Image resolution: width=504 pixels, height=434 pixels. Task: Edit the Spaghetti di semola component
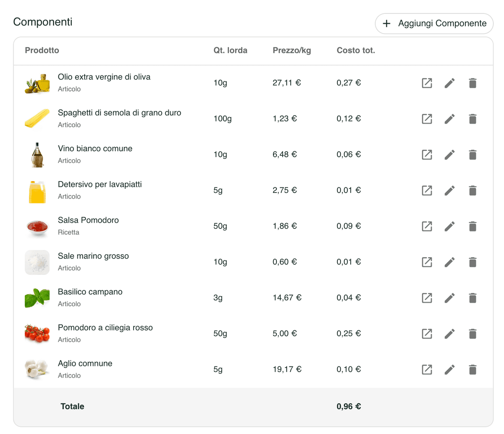pos(449,119)
